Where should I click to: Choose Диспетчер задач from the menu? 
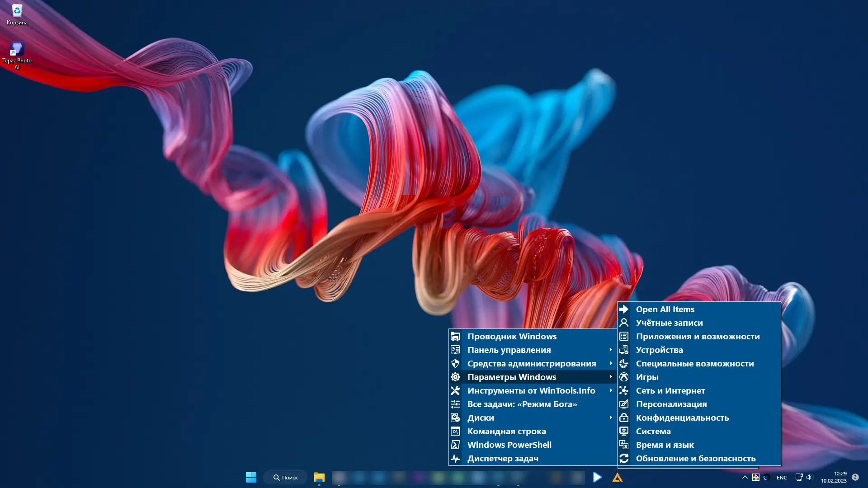pyautogui.click(x=503, y=458)
